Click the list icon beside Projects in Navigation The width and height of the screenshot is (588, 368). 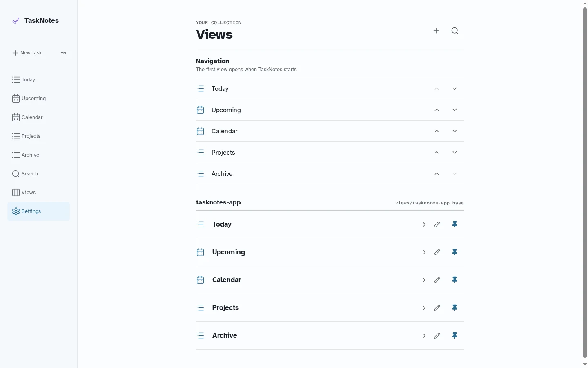pos(200,153)
